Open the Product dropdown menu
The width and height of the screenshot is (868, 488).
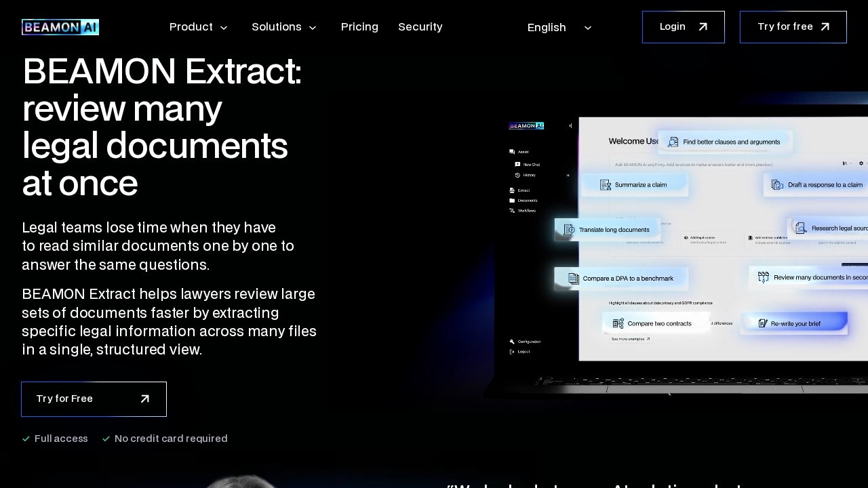coord(199,27)
